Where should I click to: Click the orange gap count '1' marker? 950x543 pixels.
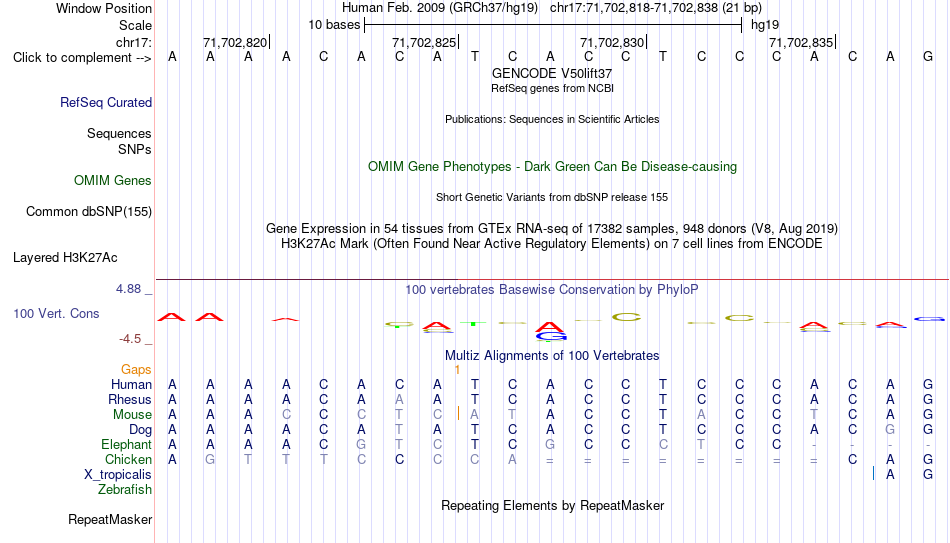pyautogui.click(x=457, y=370)
